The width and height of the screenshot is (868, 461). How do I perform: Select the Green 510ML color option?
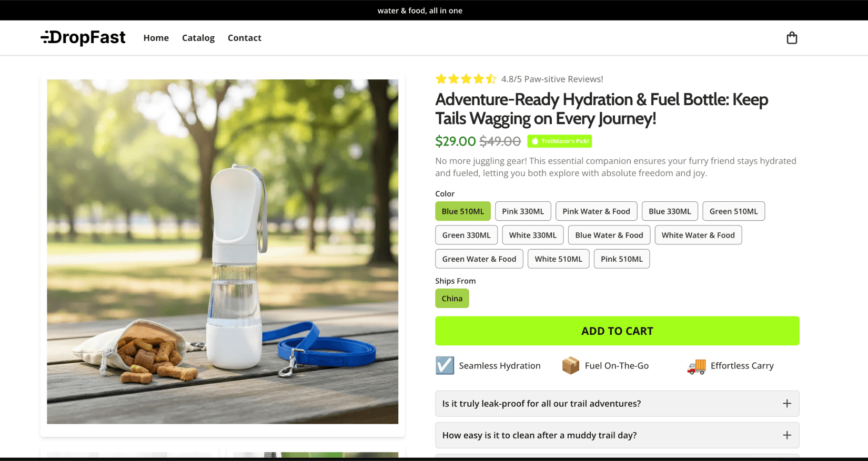tap(733, 211)
